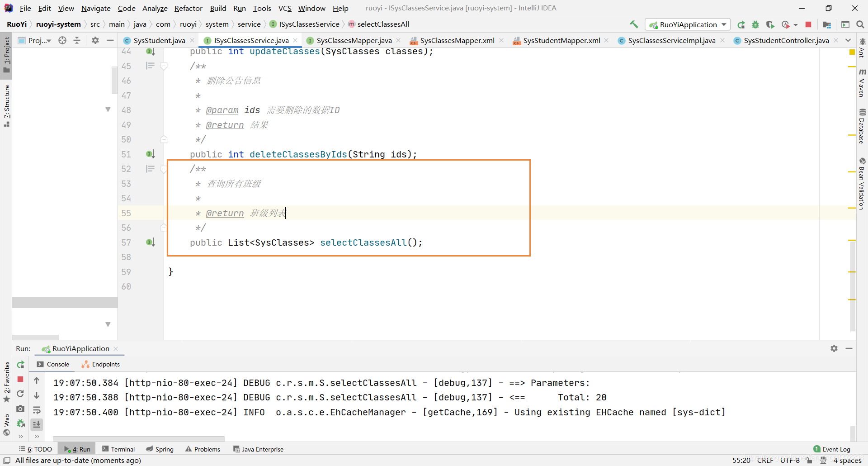
Task: Open UTF-8 encoding selector
Action: coord(790,460)
